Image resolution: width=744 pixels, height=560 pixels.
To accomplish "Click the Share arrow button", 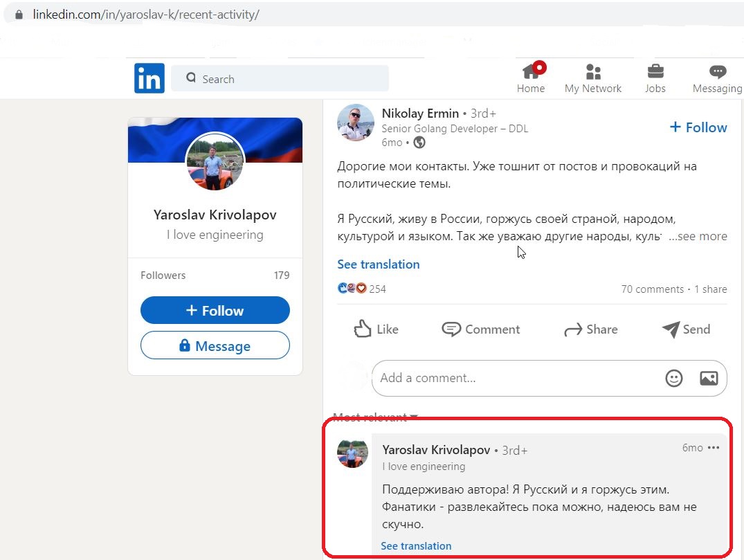I will tap(591, 329).
